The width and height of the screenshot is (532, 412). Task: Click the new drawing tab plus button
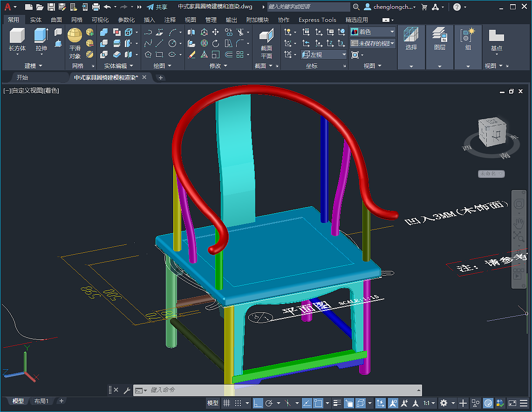click(x=160, y=78)
